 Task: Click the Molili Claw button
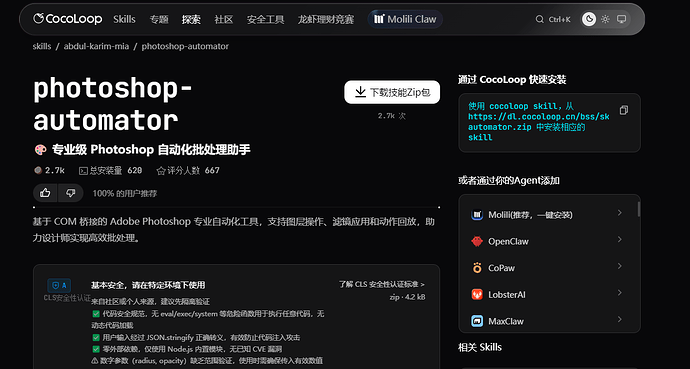point(405,19)
